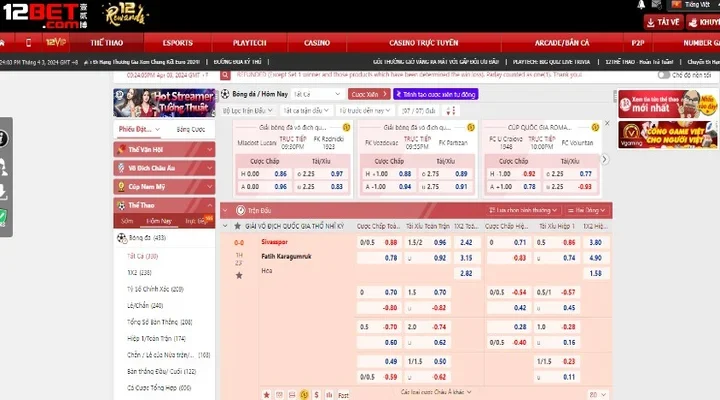Open the Bộ Lọc trận Đấu filter dropdown
The image size is (720, 400).
(x=248, y=110)
